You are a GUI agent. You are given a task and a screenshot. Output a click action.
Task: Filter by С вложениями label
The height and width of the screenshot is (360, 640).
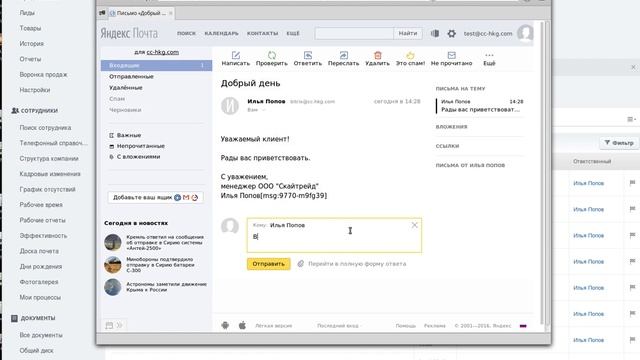[138, 156]
